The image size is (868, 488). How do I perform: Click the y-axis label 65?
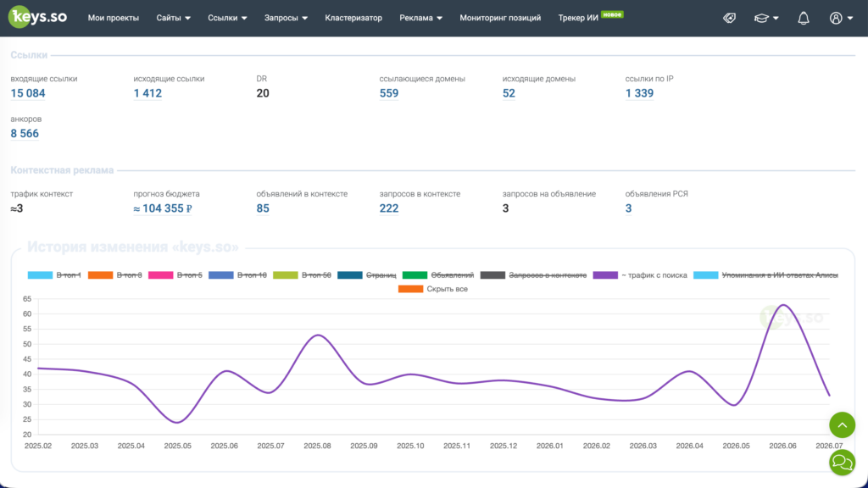27,299
